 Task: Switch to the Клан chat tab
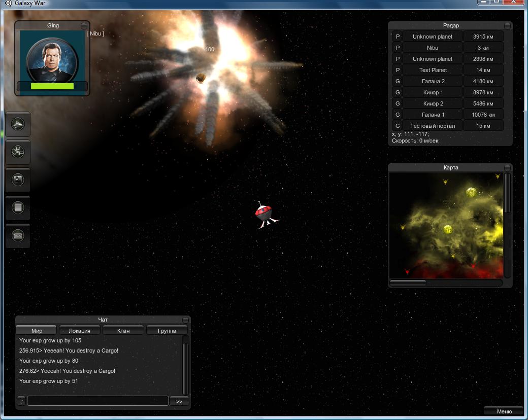[123, 331]
